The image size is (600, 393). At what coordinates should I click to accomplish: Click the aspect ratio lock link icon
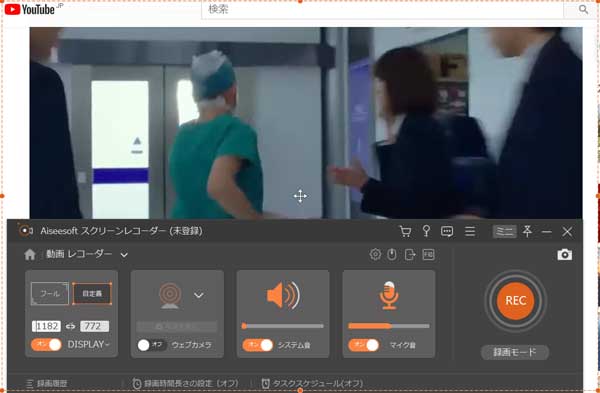point(70,326)
